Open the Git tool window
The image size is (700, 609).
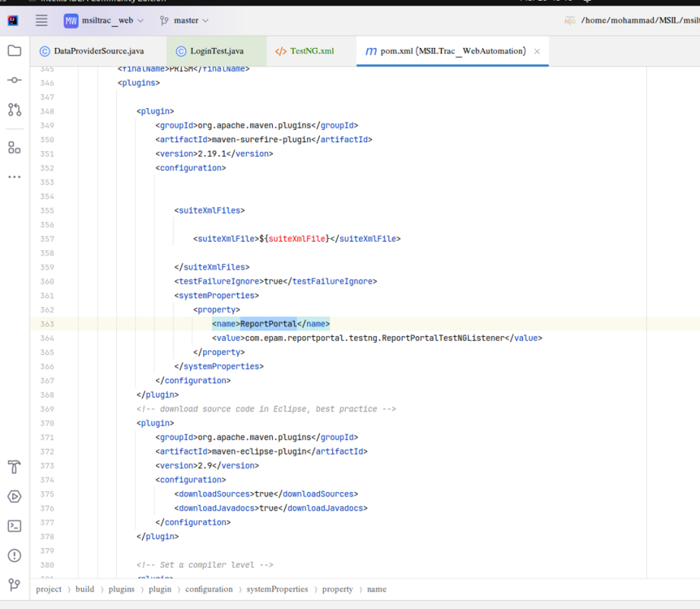pyautogui.click(x=14, y=585)
